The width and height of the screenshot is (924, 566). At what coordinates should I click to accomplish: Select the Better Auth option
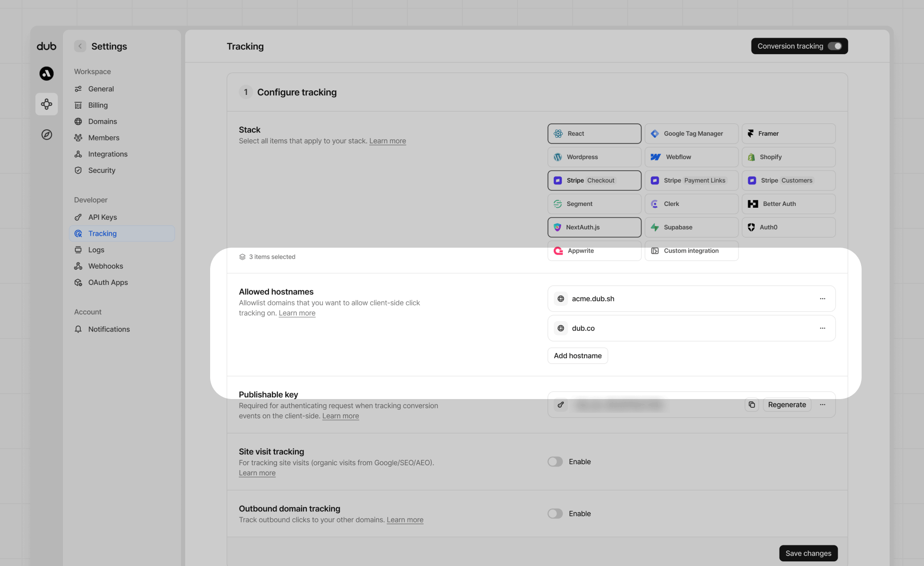point(789,204)
